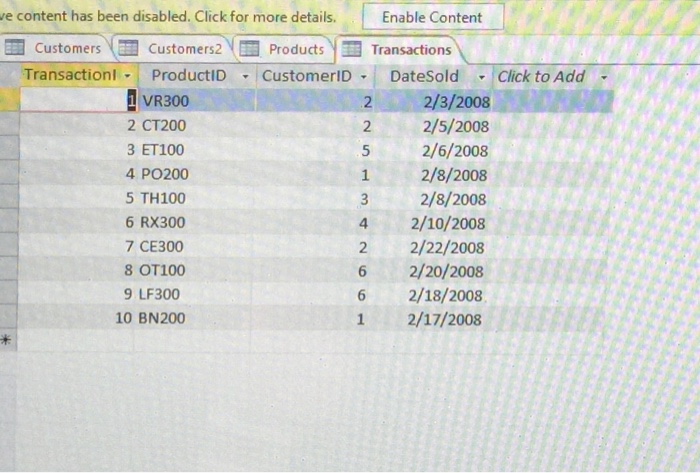The image size is (700, 473).
Task: Switch to the Products tab
Action: [284, 49]
